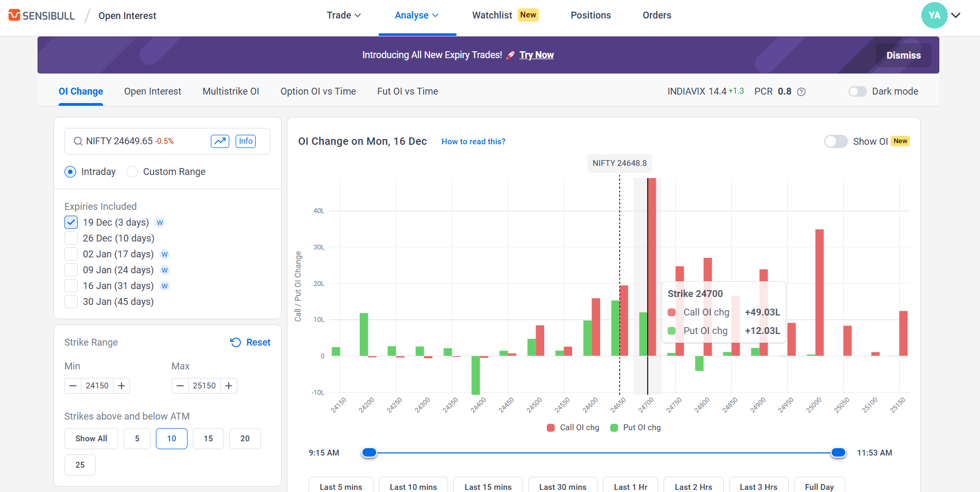Check the 26 Dec expiry checkbox
The height and width of the screenshot is (492, 980).
click(71, 238)
